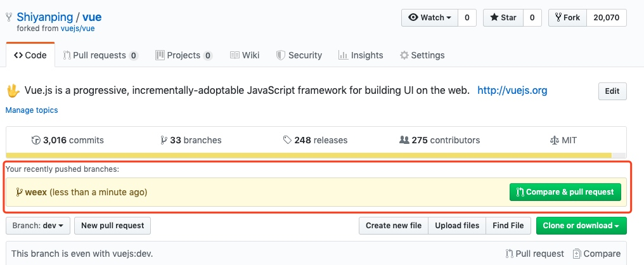Click the fork icon beside Shiyanping
The width and height of the screenshot is (644, 265).
[x=9, y=18]
